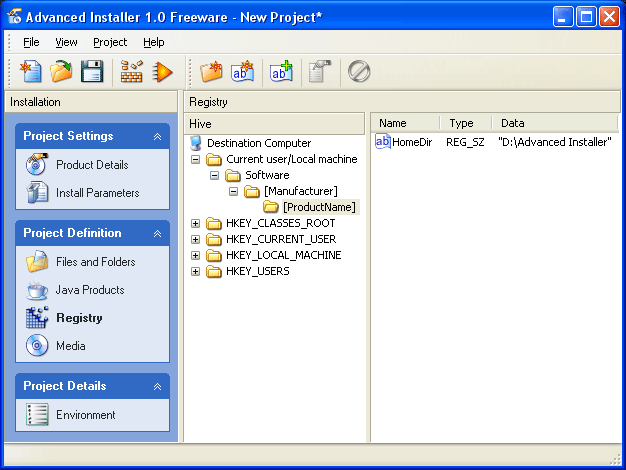The image size is (626, 470).
Task: Click the REG_SZ type cell
Action: coord(465,142)
